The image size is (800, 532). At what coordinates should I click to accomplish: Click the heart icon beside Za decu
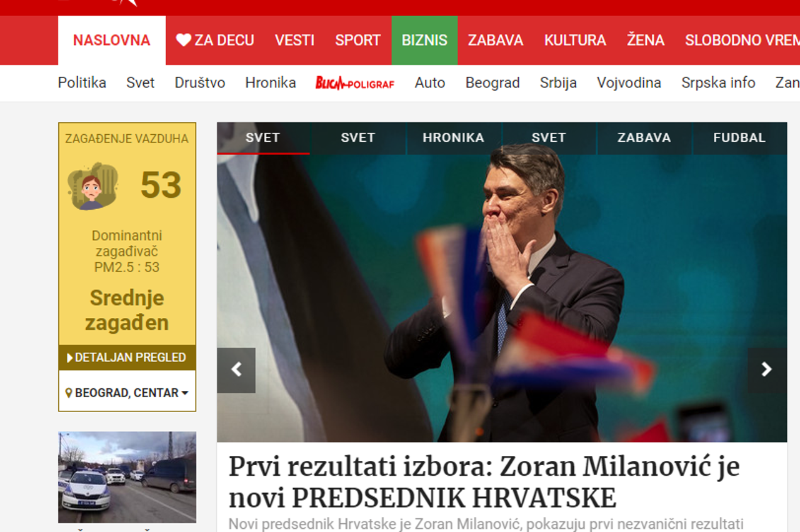[183, 41]
